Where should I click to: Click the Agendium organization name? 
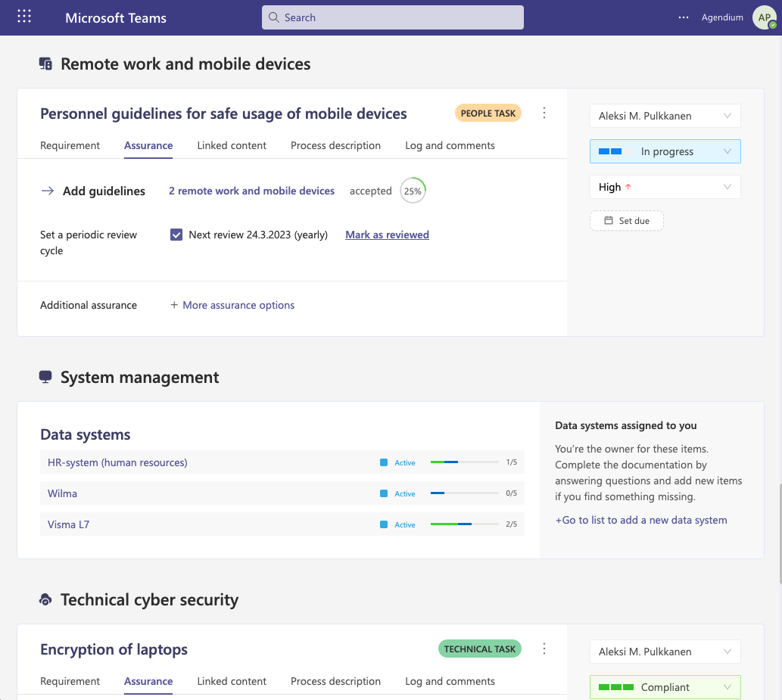click(722, 17)
